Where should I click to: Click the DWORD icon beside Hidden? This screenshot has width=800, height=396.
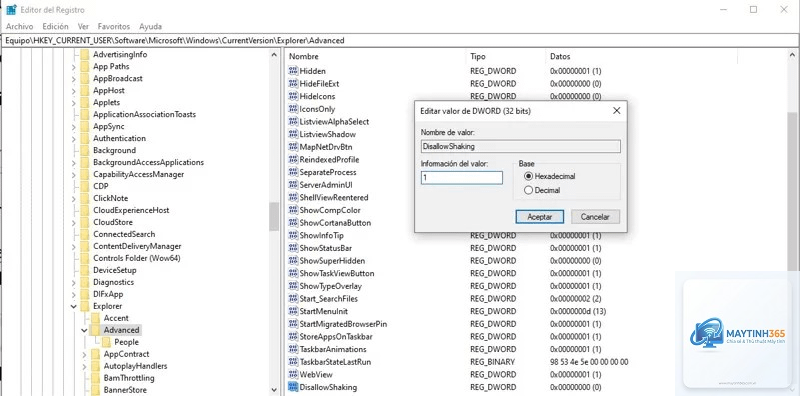[293, 71]
